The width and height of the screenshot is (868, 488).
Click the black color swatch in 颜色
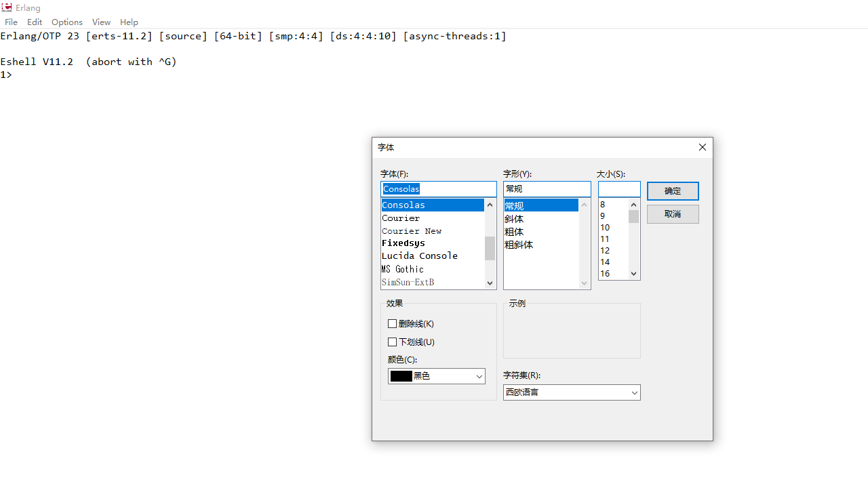(x=401, y=376)
